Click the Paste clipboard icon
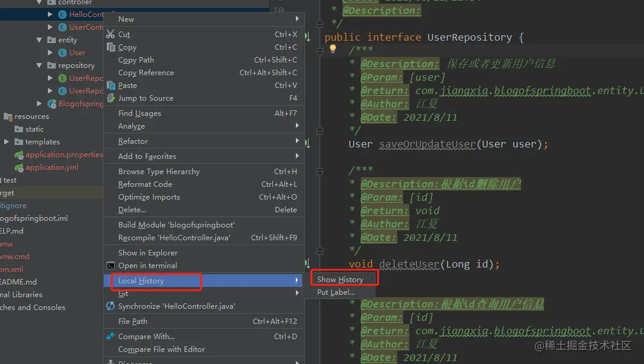Image resolution: width=644 pixels, height=364 pixels. click(x=111, y=85)
